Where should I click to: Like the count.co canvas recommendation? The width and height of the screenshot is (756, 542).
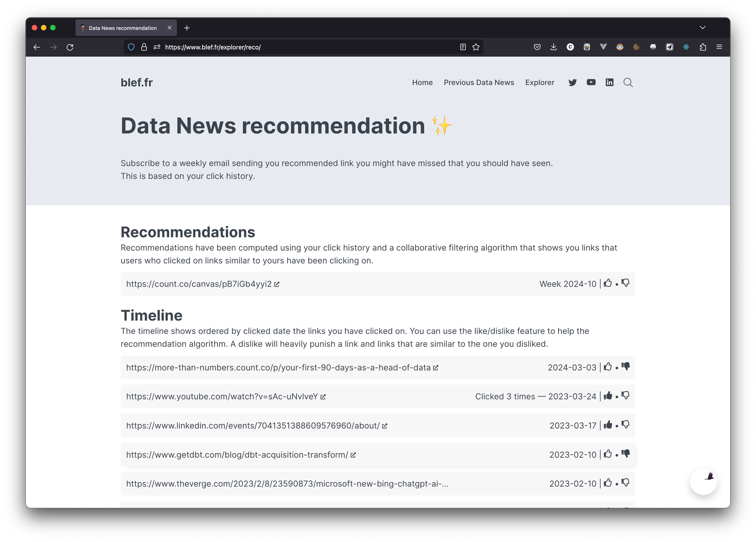[x=608, y=283]
